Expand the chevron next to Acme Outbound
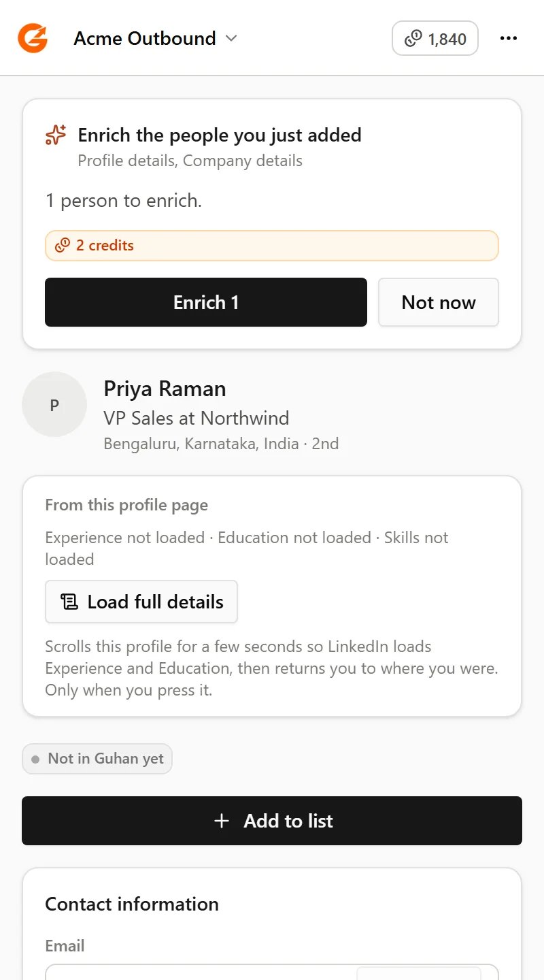This screenshot has height=980, width=544. pos(231,38)
